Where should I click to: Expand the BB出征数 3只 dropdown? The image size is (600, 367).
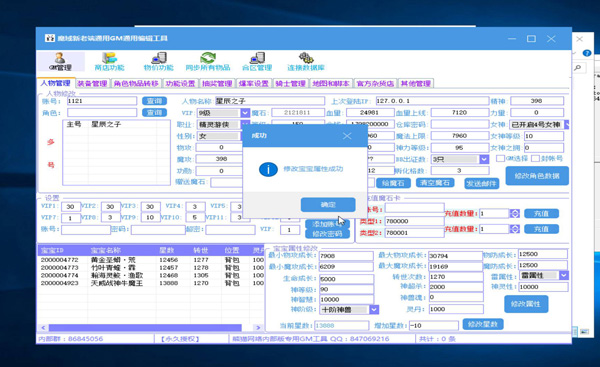point(484,159)
